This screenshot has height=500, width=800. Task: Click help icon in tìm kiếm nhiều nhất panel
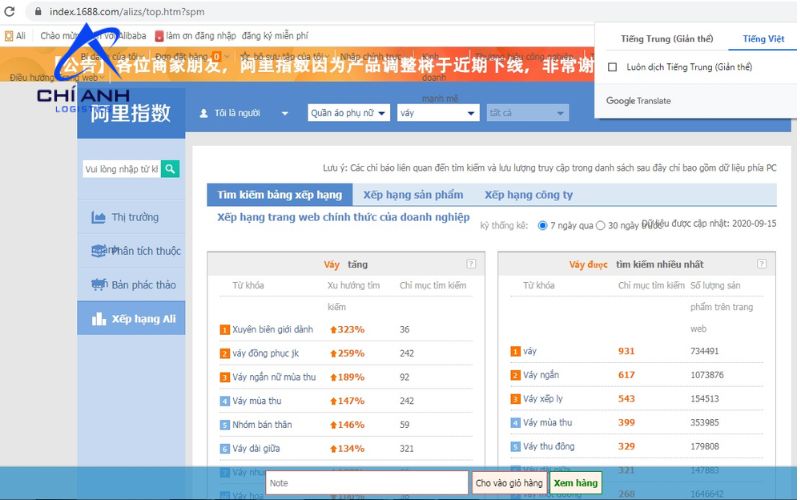761,264
